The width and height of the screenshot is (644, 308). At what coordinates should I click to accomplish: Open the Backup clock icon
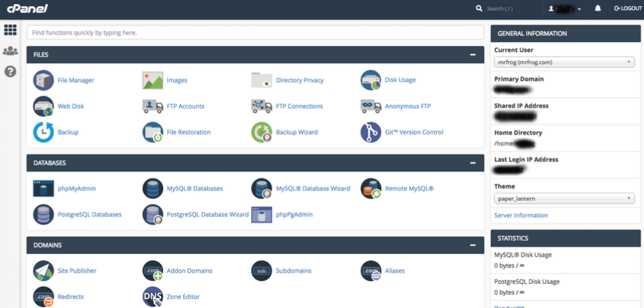(x=43, y=132)
